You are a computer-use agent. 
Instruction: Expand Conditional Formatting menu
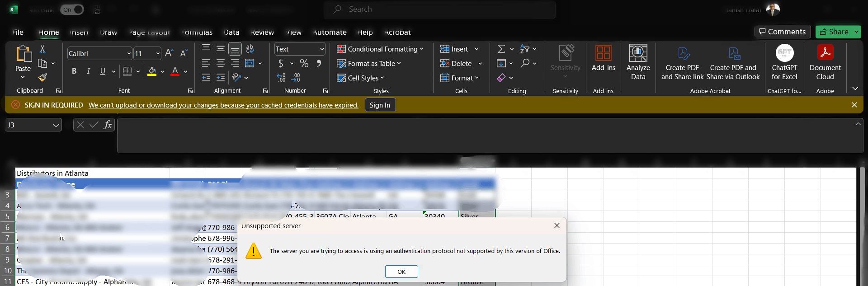tap(380, 49)
